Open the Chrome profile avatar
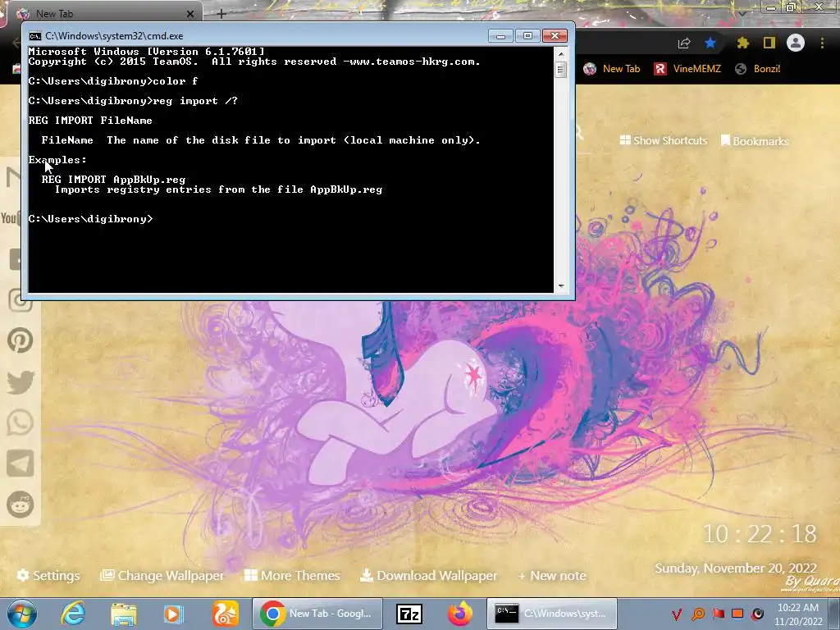This screenshot has height=630, width=840. pyautogui.click(x=796, y=43)
